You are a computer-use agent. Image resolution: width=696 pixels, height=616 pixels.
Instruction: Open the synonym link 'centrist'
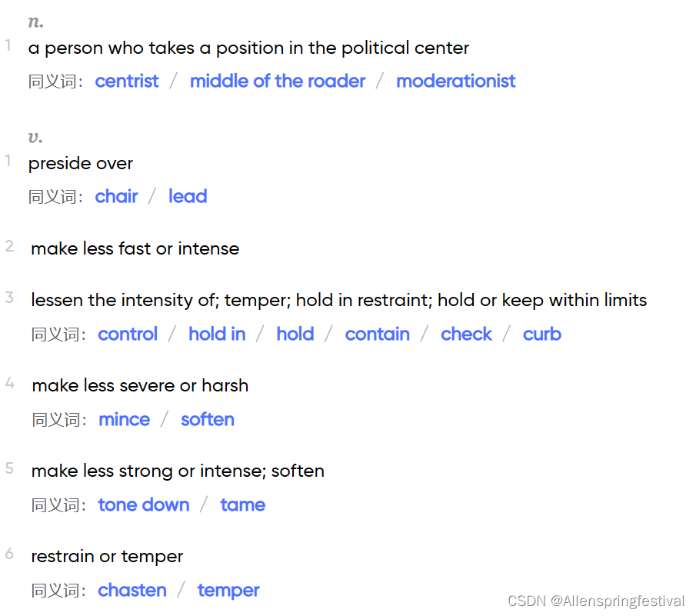coord(126,82)
